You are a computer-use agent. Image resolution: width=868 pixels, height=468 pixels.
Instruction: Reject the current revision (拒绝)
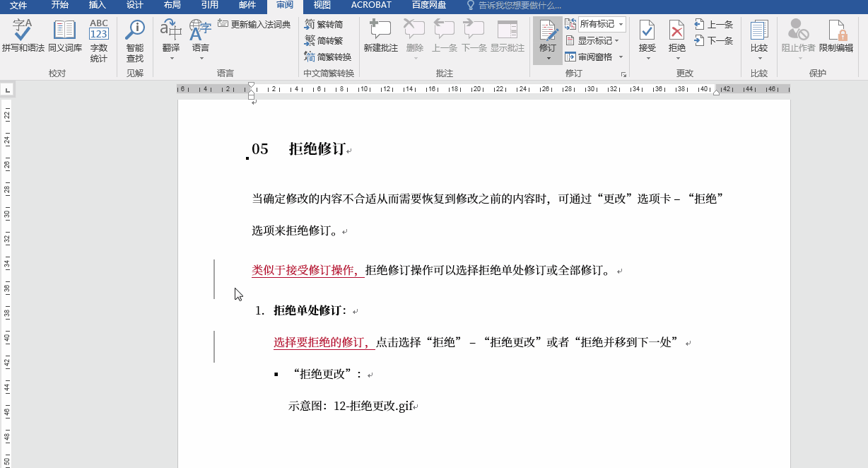676,39
